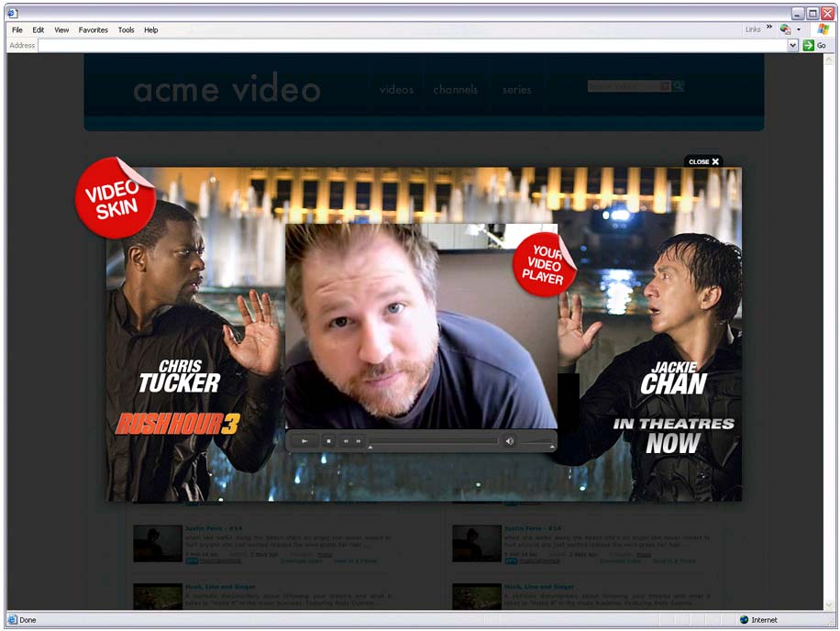Click the acme video site logo
Image resolution: width=840 pixels, height=631 pixels.
[227, 88]
